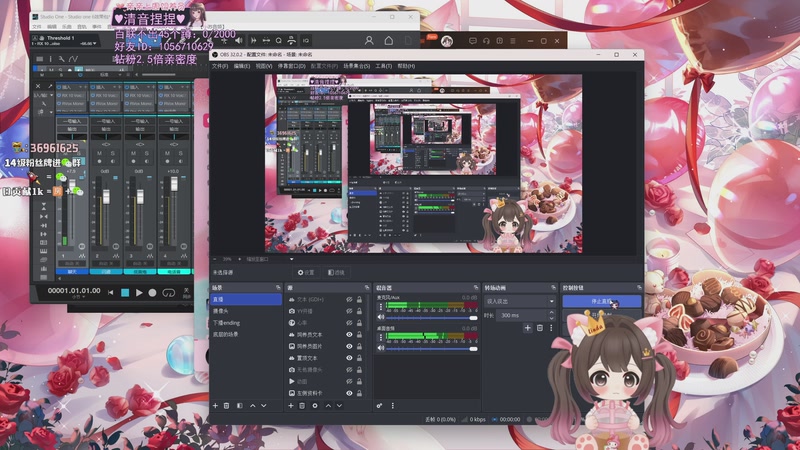
Task: Add a new scene in OBS scenes panel
Action: point(215,406)
